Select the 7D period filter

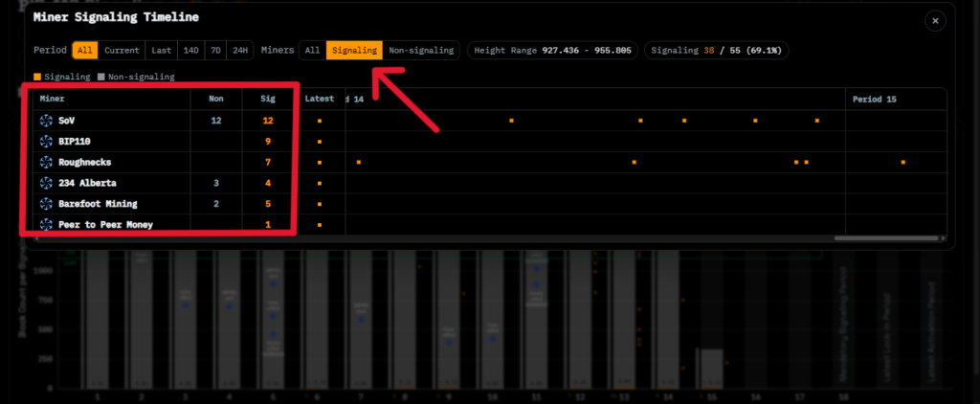coord(215,50)
